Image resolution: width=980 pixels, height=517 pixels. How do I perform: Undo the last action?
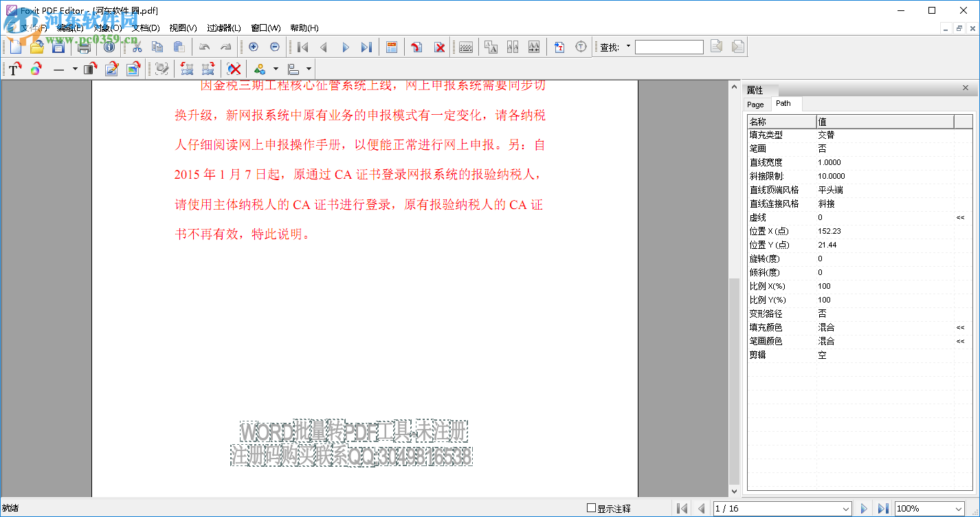[x=205, y=47]
